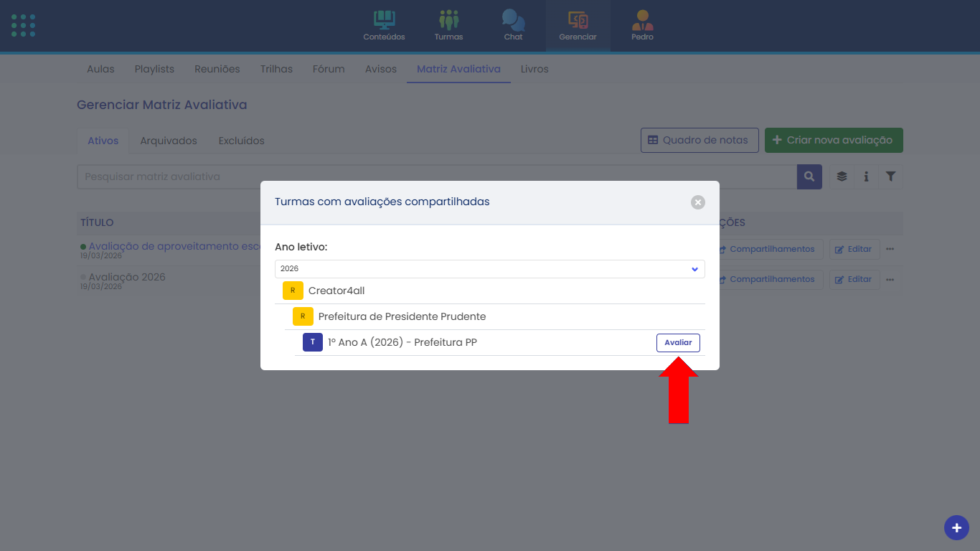
Task: Select the Excluídos sub-tab
Action: pyautogui.click(x=242, y=141)
